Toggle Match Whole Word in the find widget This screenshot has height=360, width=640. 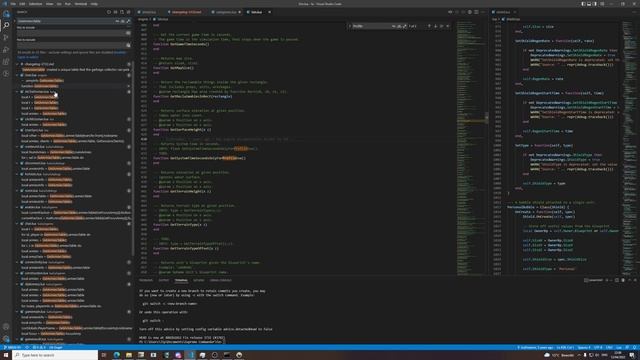coord(399,26)
